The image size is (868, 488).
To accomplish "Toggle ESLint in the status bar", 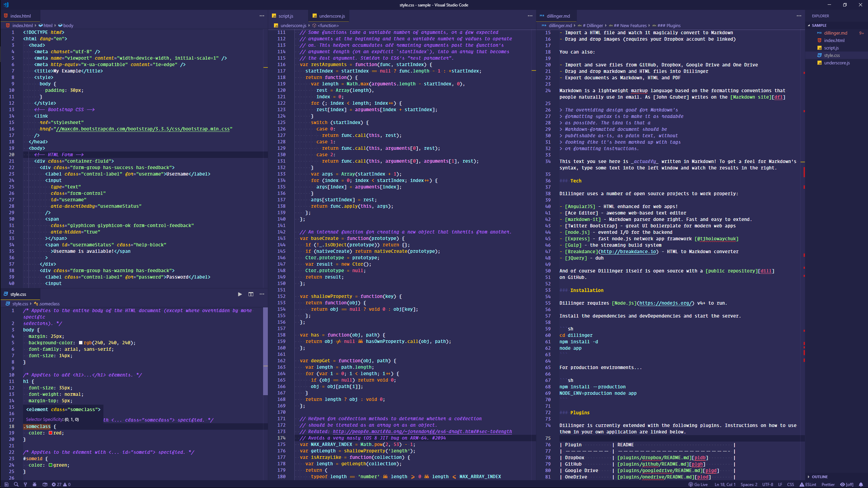I will coord(808,485).
